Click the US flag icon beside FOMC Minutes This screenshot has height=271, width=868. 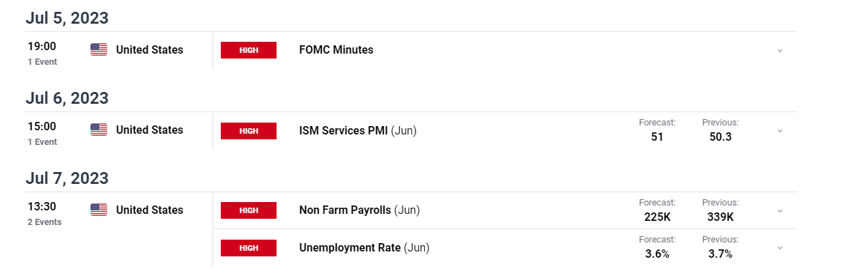[x=99, y=49]
